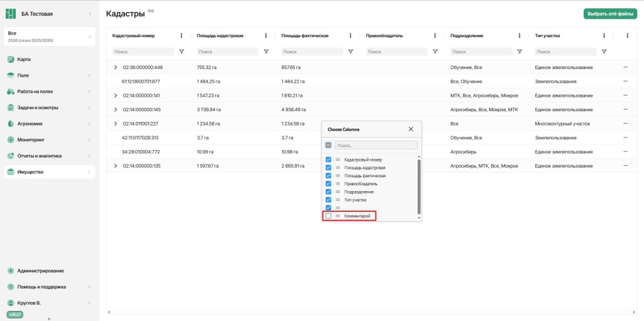Collapse the sidebar with the arrow

point(50,318)
